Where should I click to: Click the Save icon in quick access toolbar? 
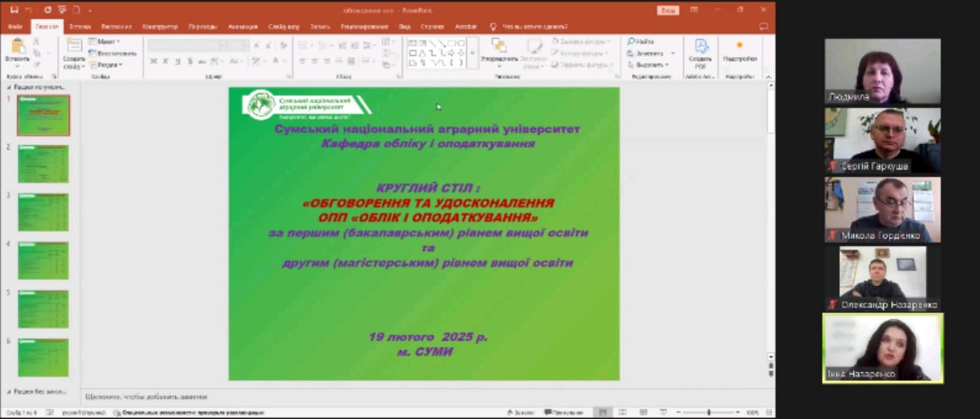coord(15,10)
